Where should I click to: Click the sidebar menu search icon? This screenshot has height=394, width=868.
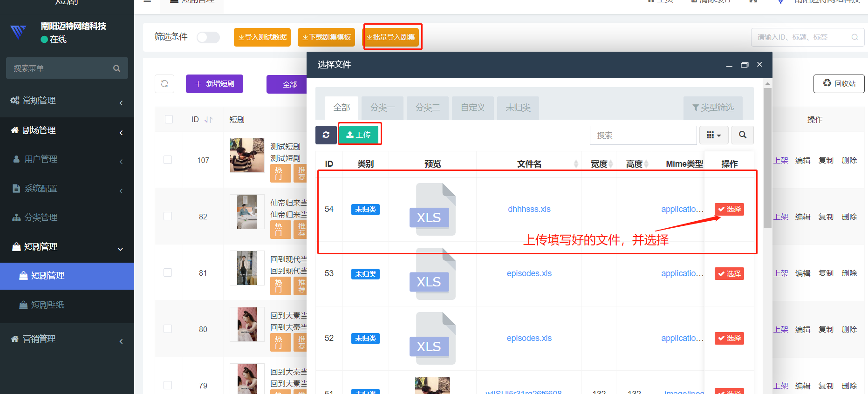coord(116,68)
